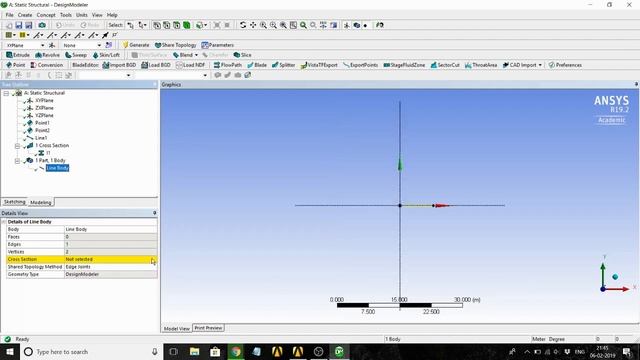
Task: Select XYPlane in the tree outline
Action: point(44,100)
